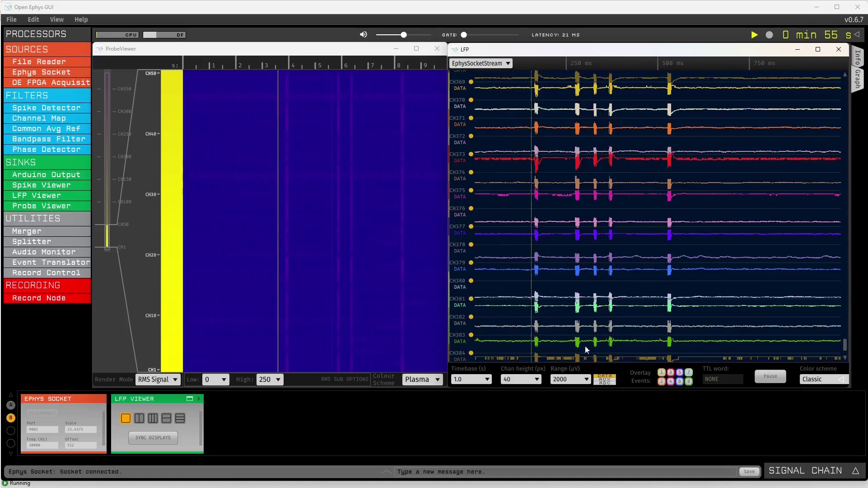
Task: Toggle the channel enable dot for CH373
Action: click(x=471, y=154)
